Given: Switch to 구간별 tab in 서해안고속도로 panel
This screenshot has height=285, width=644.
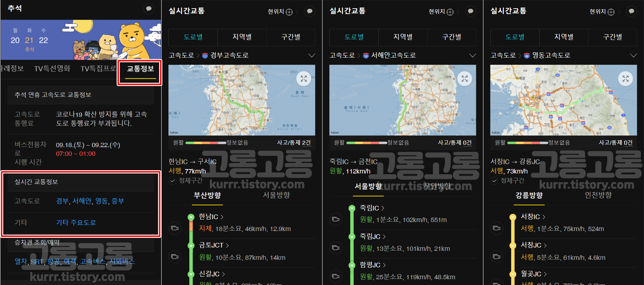Looking at the screenshot, I should [x=452, y=37].
